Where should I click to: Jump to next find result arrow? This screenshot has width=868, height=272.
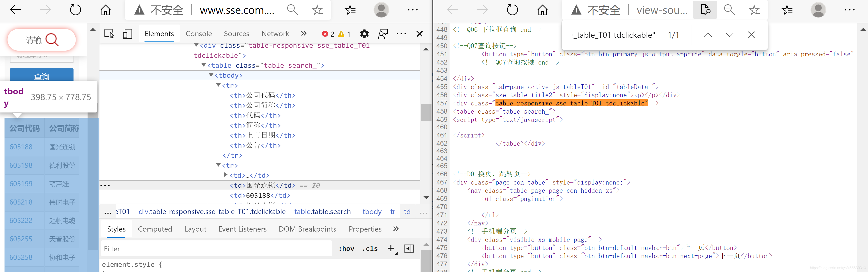tap(729, 35)
